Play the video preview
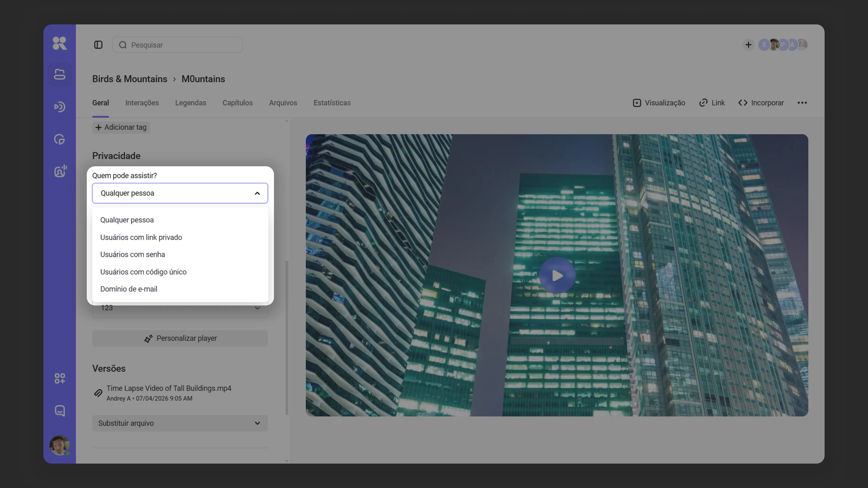Image resolution: width=868 pixels, height=488 pixels. [x=557, y=275]
